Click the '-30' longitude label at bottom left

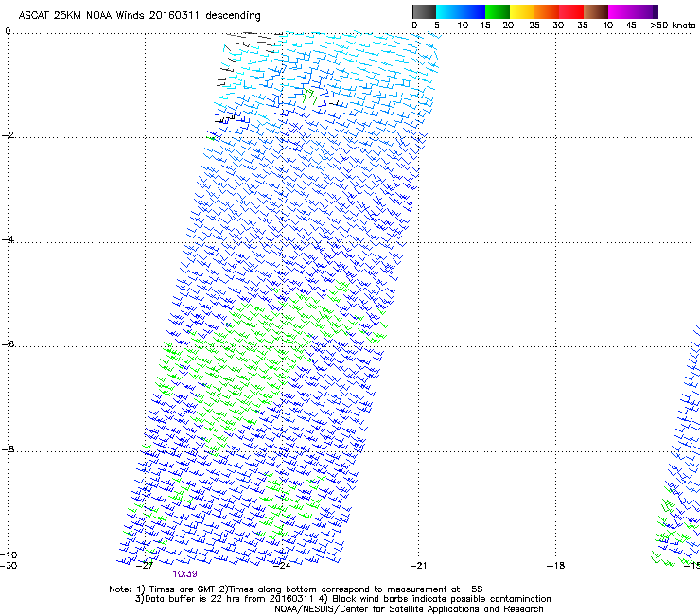(x=9, y=566)
